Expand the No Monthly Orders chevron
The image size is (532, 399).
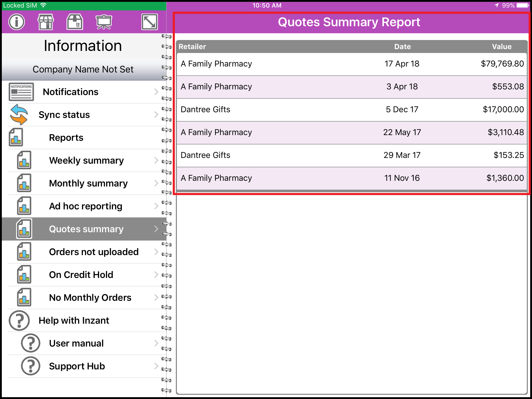tap(156, 297)
